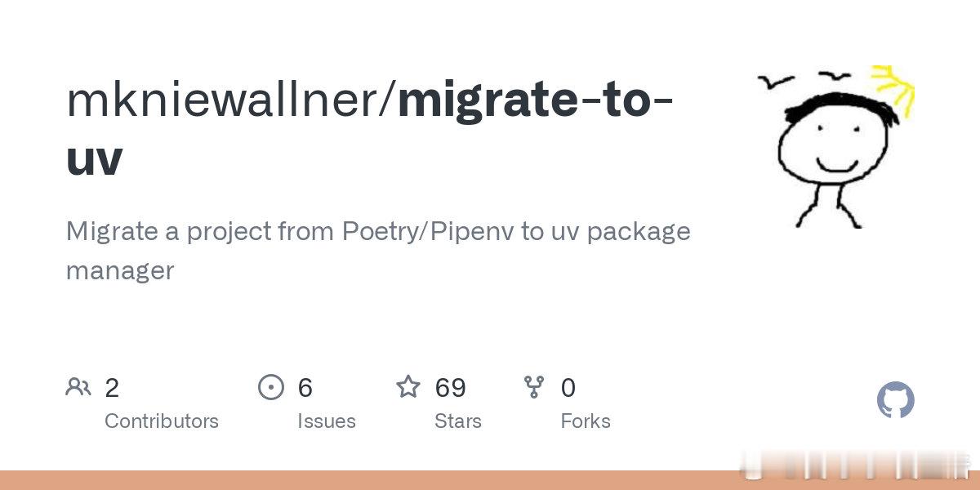The width and height of the screenshot is (980, 490).
Task: Click the star count 69
Action: click(x=451, y=388)
